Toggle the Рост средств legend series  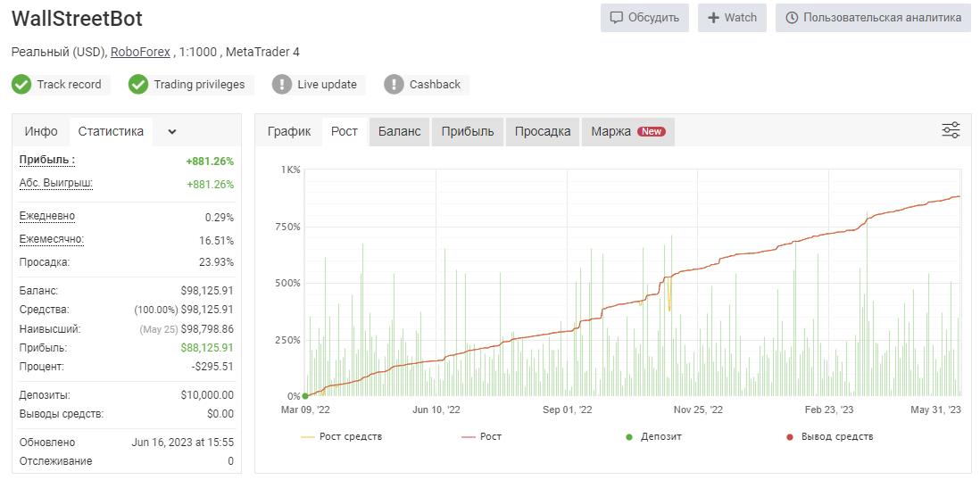coord(341,437)
